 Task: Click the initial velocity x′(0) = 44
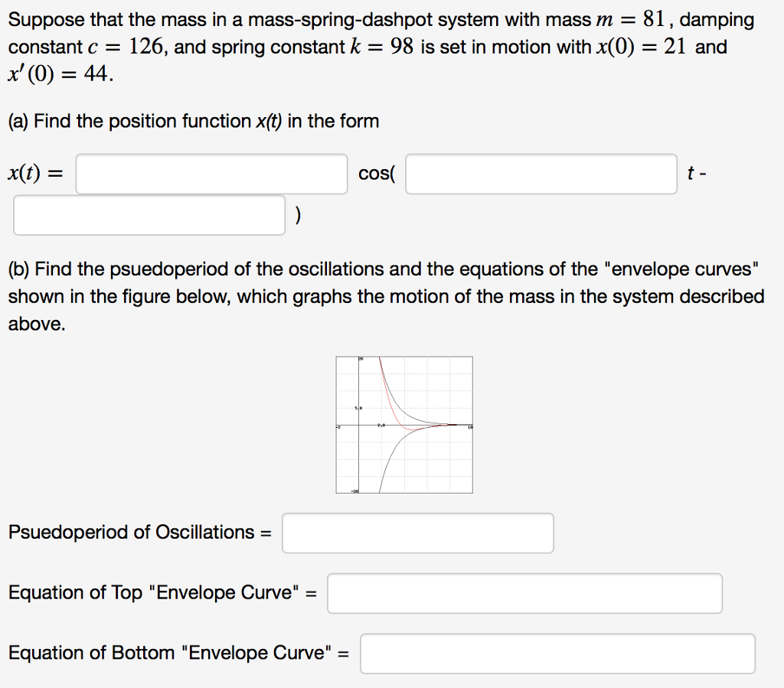pos(60,74)
